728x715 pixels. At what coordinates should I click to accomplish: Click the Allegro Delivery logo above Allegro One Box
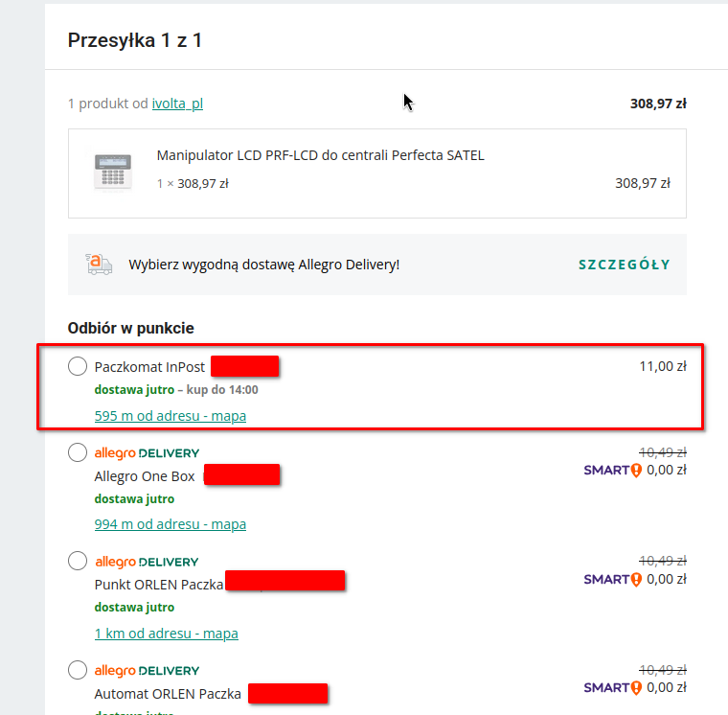tap(147, 453)
